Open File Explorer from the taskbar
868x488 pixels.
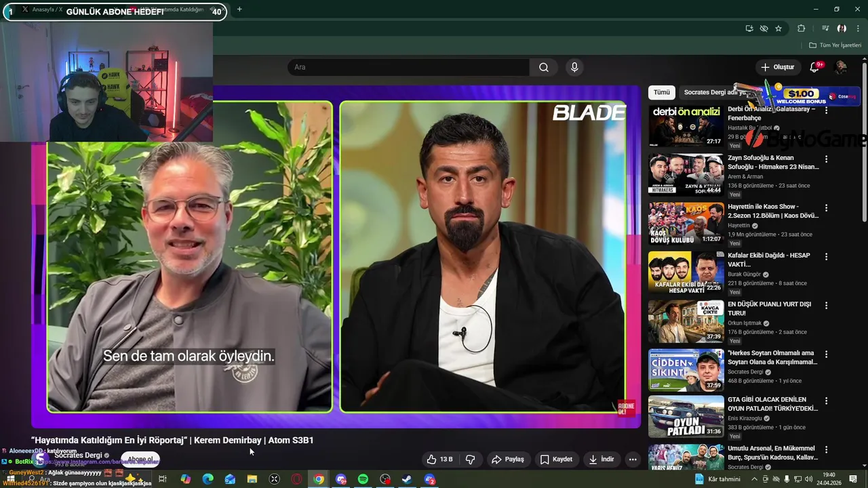(252, 479)
